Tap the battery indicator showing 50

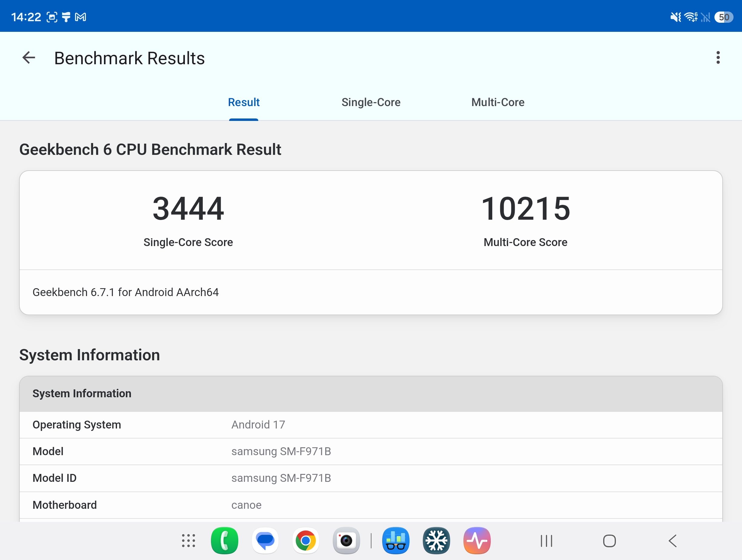pos(724,17)
